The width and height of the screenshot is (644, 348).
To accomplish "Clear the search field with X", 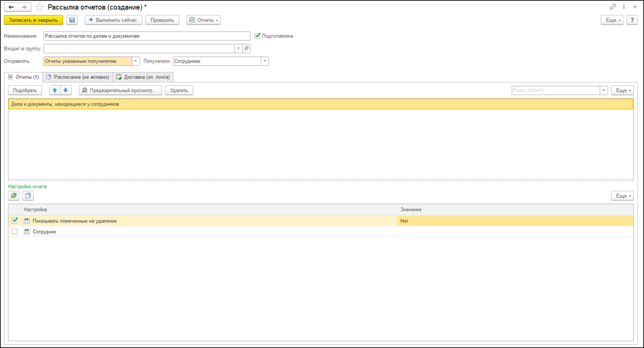I will [x=603, y=90].
